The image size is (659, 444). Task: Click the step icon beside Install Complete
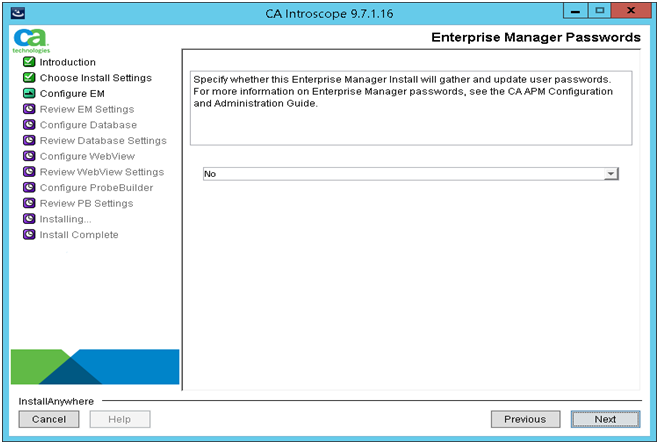tap(29, 235)
